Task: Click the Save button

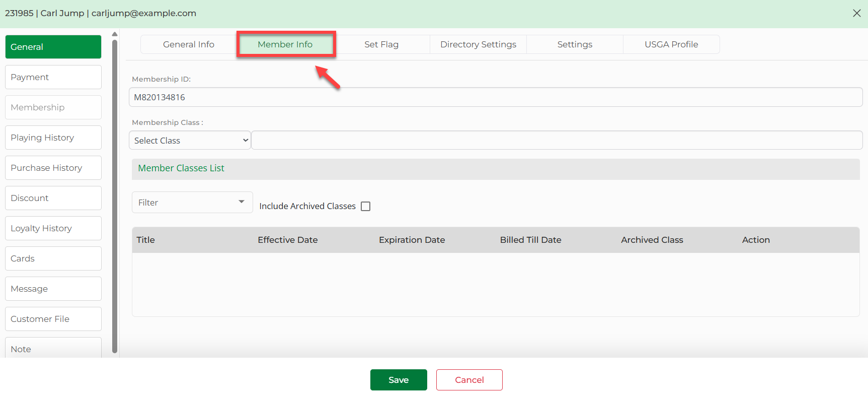Action: point(398,380)
